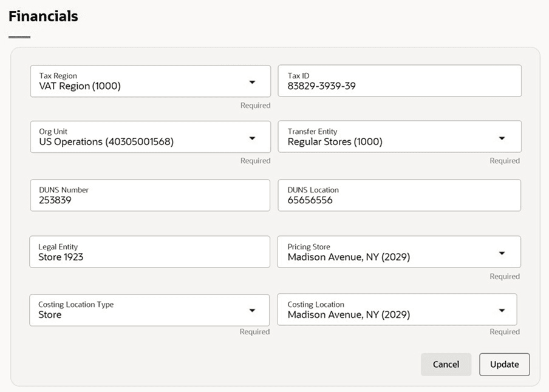Open the Costing Location Type arrow

[252, 311]
